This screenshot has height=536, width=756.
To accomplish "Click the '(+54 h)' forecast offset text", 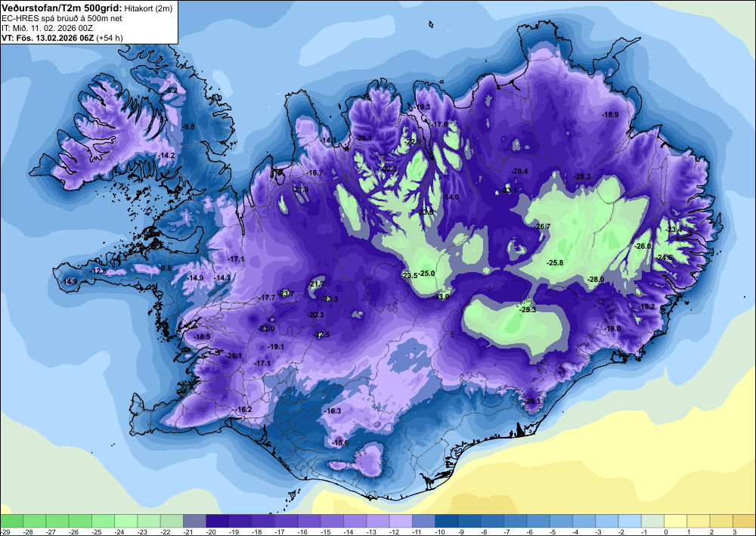I will pos(110,38).
